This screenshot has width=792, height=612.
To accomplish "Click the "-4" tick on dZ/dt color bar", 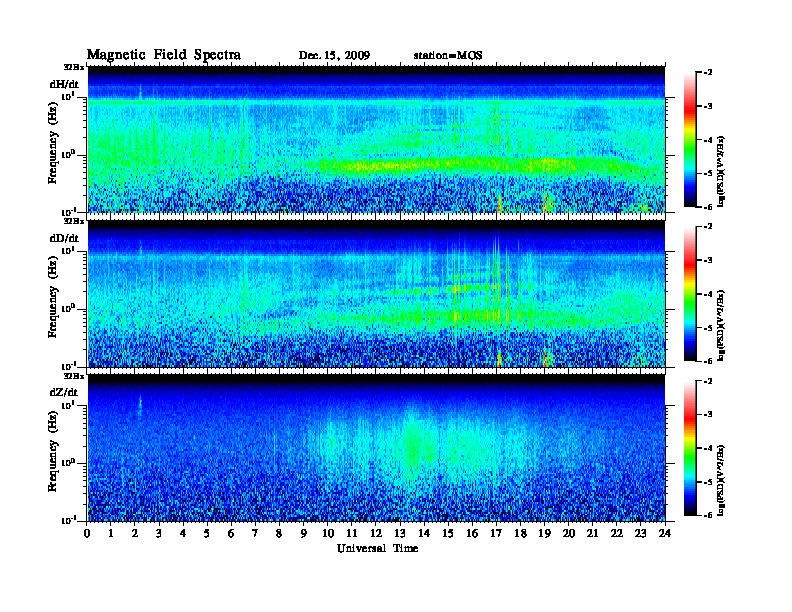I will click(708, 448).
